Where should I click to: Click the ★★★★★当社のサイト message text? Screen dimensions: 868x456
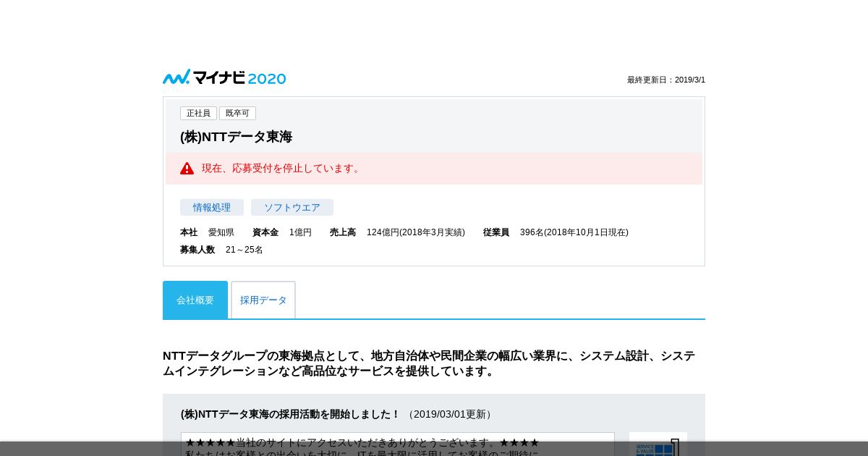pyautogui.click(x=362, y=442)
